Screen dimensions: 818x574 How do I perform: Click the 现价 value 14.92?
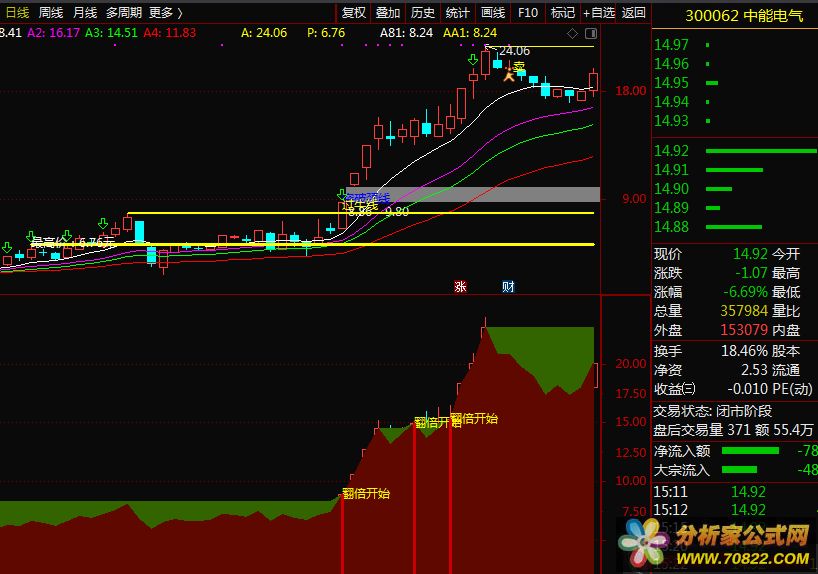click(x=750, y=254)
